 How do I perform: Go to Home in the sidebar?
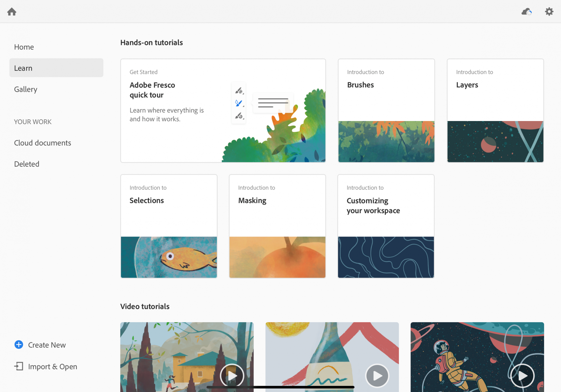point(24,47)
